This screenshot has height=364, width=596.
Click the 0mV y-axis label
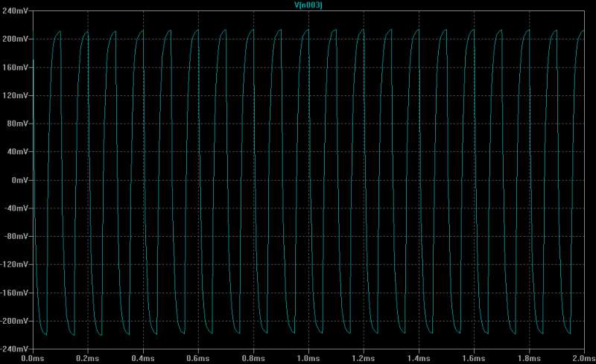click(x=19, y=180)
